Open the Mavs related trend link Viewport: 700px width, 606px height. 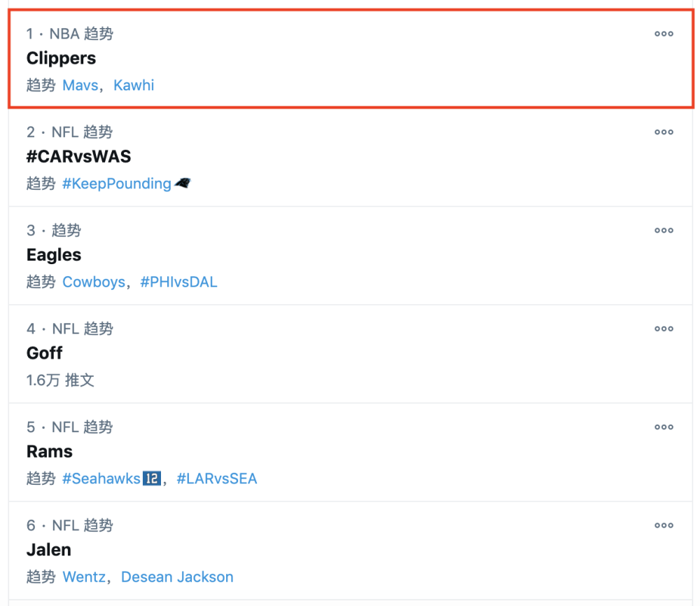click(80, 85)
